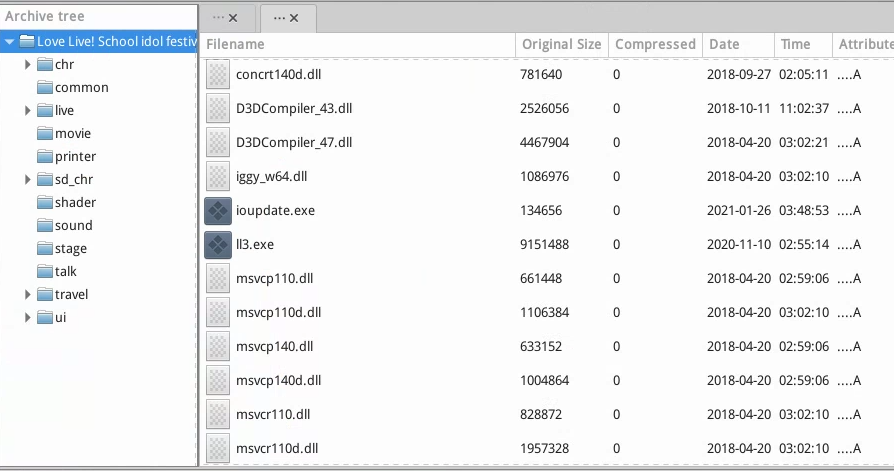This screenshot has height=471, width=894.
Task: Click the msvcp140.dll file icon
Action: (218, 347)
